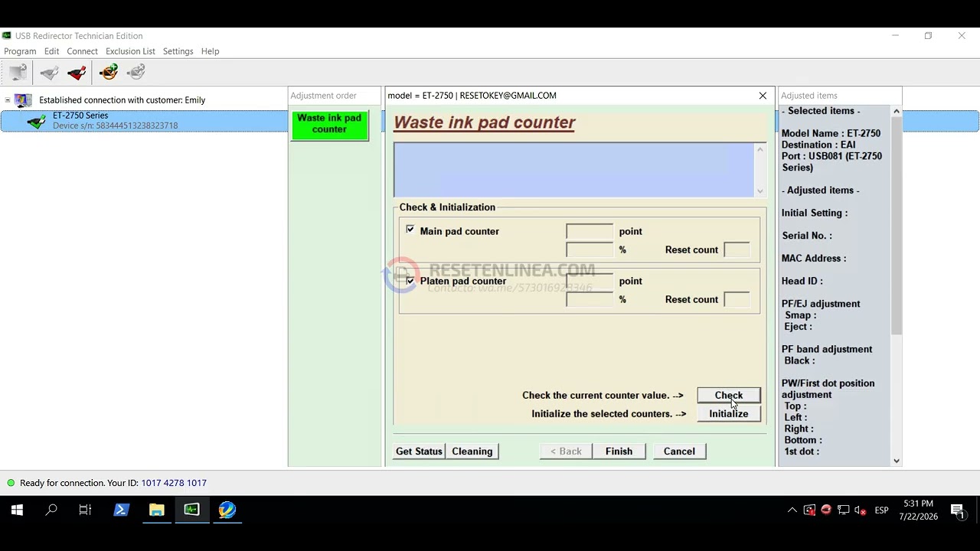Click the muted volume tray icon
980x551 pixels.
click(x=860, y=510)
